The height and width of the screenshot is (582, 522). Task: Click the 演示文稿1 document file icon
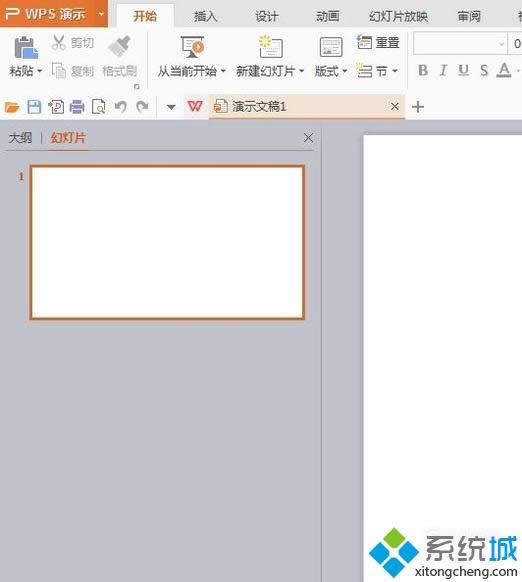click(221, 107)
